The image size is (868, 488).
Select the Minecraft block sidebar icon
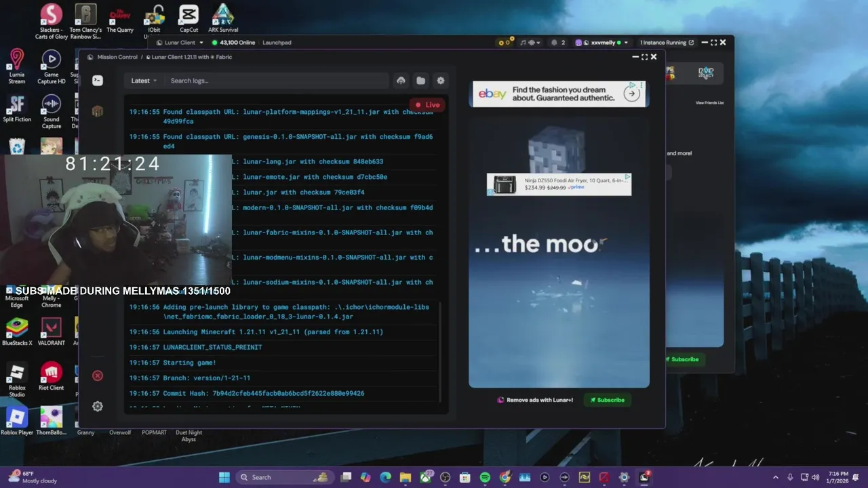[x=98, y=111]
